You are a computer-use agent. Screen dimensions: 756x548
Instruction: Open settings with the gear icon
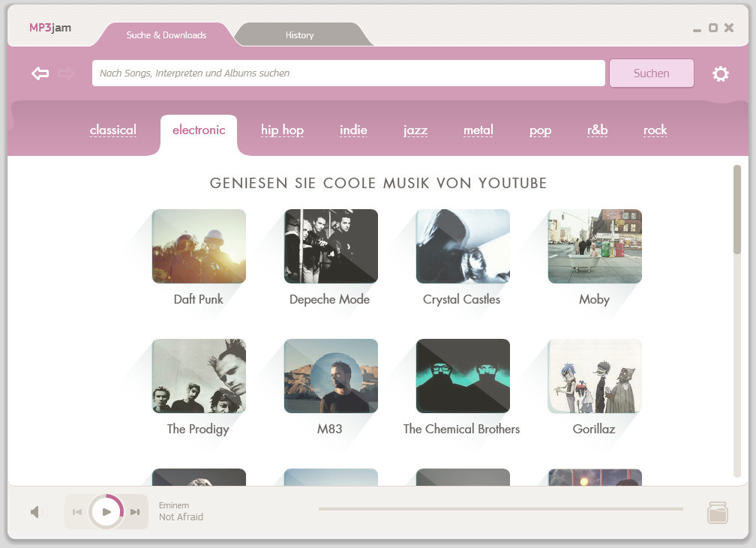720,73
